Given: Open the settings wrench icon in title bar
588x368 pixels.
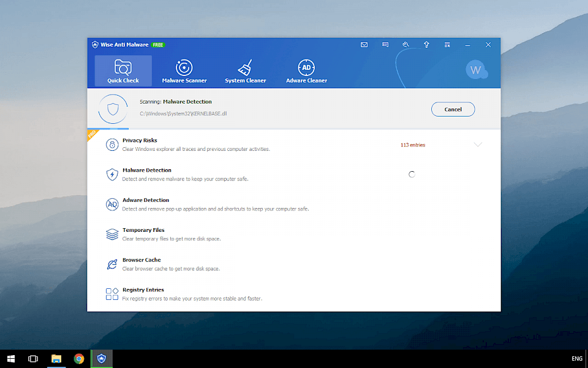Looking at the screenshot, I should pyautogui.click(x=405, y=45).
